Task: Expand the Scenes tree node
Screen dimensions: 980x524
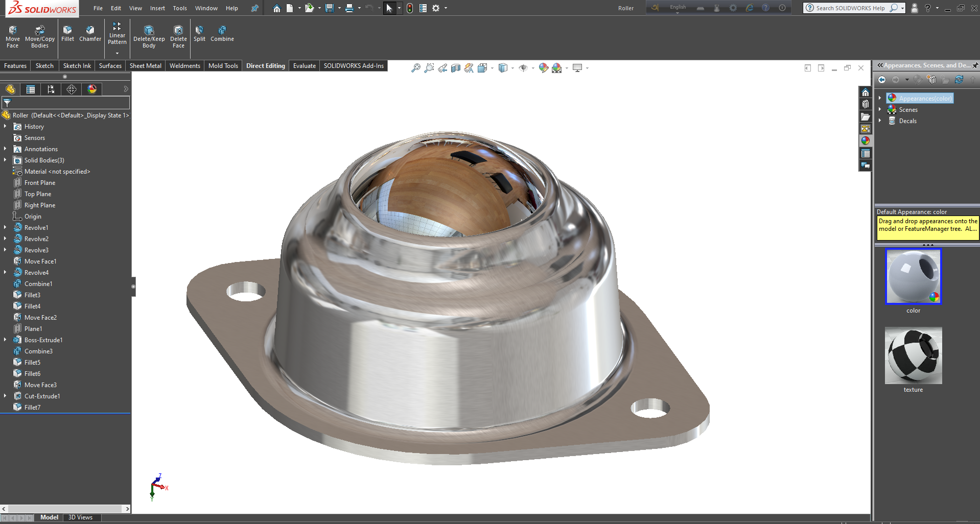Action: (x=880, y=109)
